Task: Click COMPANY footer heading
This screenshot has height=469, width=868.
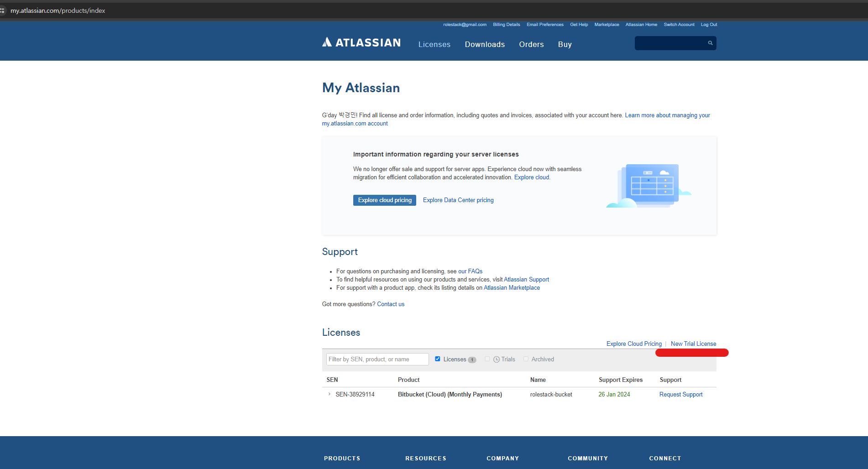Action: [x=502, y=459]
